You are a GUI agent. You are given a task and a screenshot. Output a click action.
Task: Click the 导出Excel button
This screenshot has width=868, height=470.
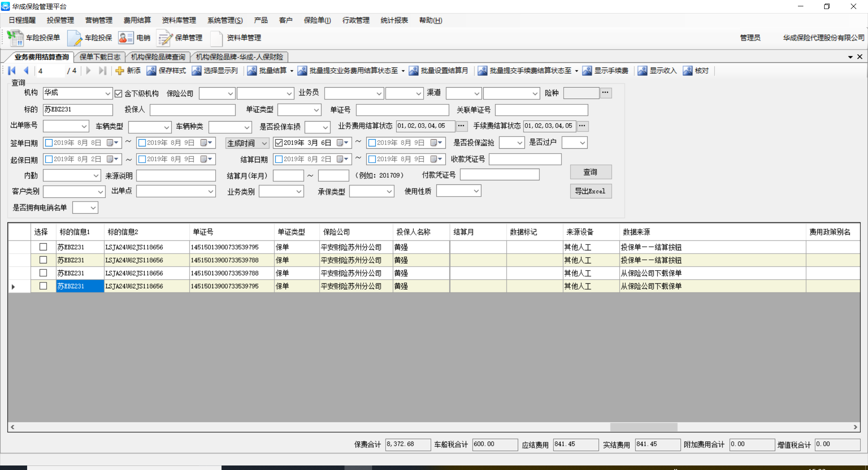click(590, 191)
